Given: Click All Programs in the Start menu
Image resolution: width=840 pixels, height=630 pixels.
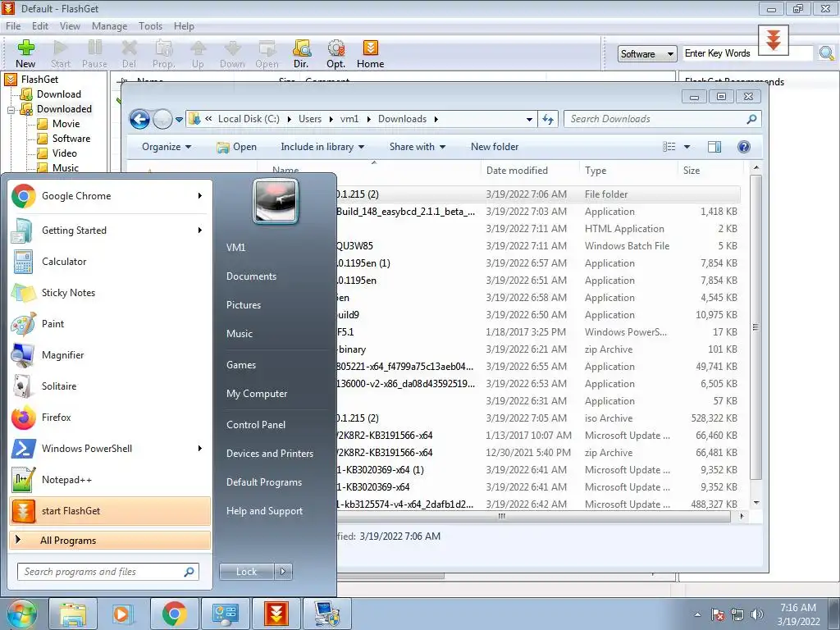Looking at the screenshot, I should [x=110, y=540].
